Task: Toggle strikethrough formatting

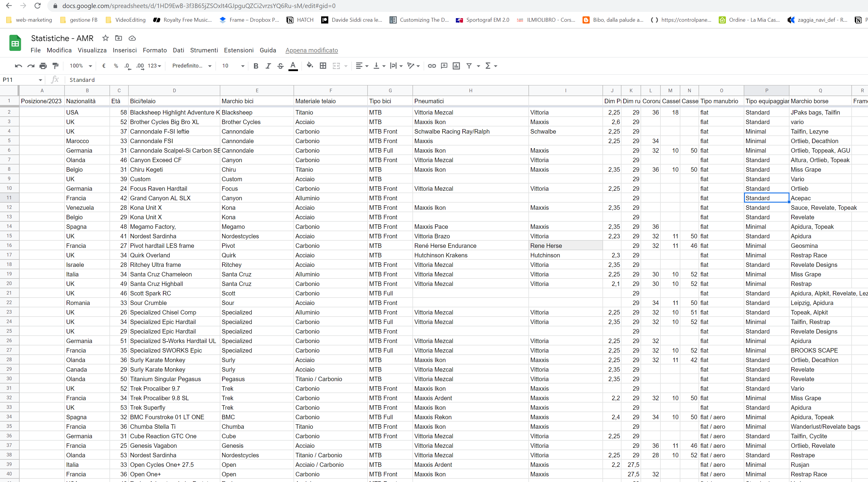Action: [x=280, y=66]
